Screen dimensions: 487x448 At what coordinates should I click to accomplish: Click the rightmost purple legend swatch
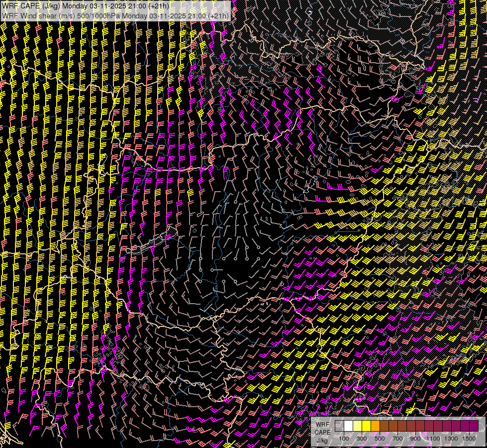tap(474, 426)
